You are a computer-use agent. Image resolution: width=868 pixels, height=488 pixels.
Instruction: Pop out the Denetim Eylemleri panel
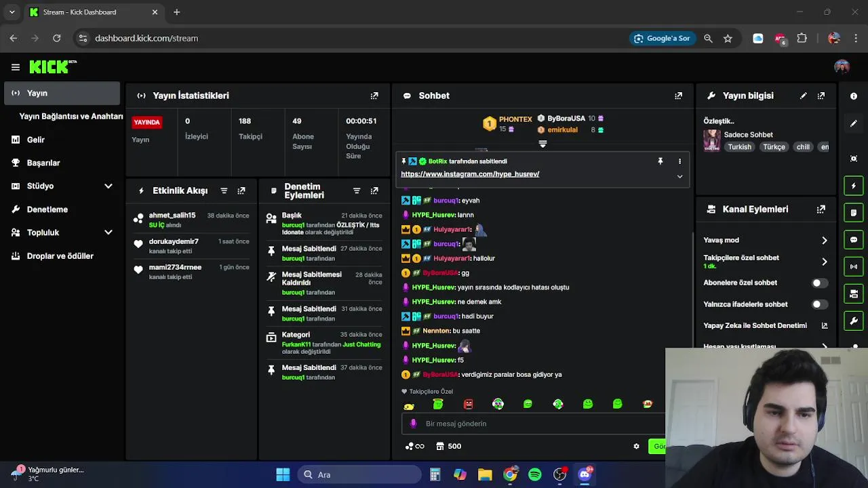(374, 190)
